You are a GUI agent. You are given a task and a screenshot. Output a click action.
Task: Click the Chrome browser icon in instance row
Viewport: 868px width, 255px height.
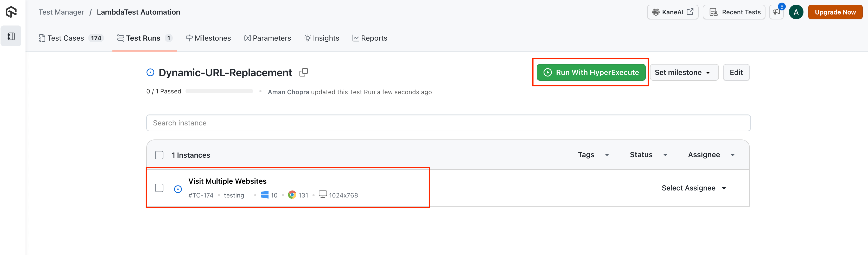coord(292,195)
